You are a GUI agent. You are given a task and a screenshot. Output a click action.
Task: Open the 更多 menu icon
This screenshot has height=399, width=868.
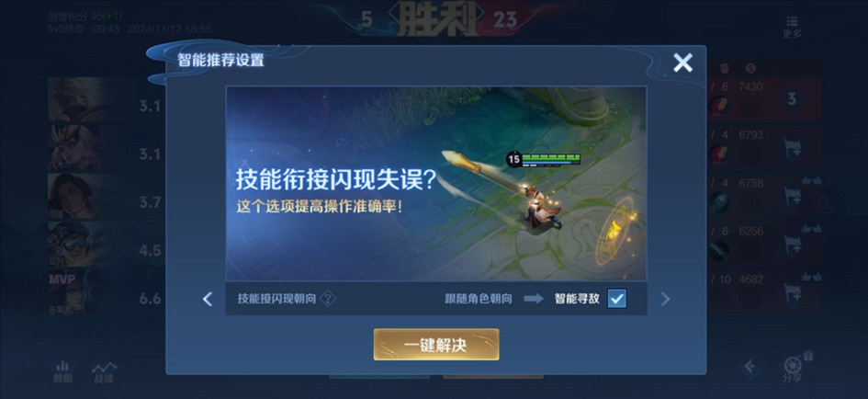click(792, 28)
